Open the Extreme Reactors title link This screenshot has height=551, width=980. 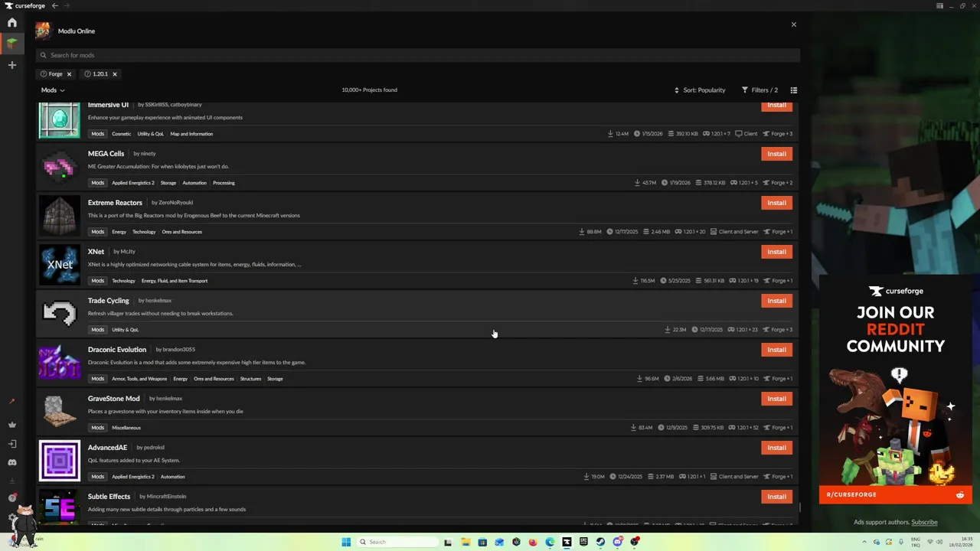tap(115, 203)
